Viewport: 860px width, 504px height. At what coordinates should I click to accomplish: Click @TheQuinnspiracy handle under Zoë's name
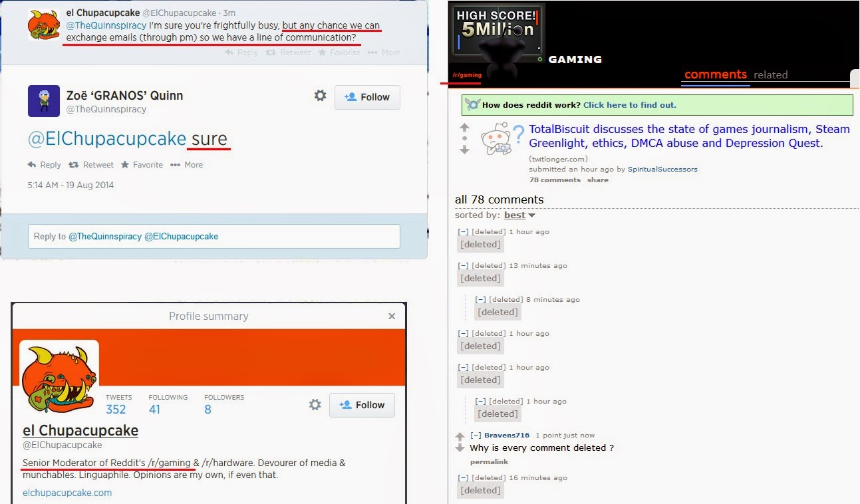tap(106, 109)
